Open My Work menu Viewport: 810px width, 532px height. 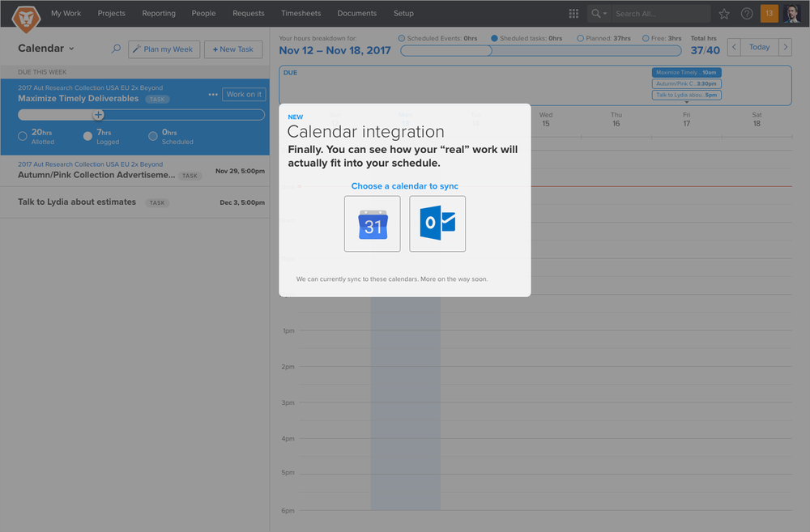coord(66,14)
